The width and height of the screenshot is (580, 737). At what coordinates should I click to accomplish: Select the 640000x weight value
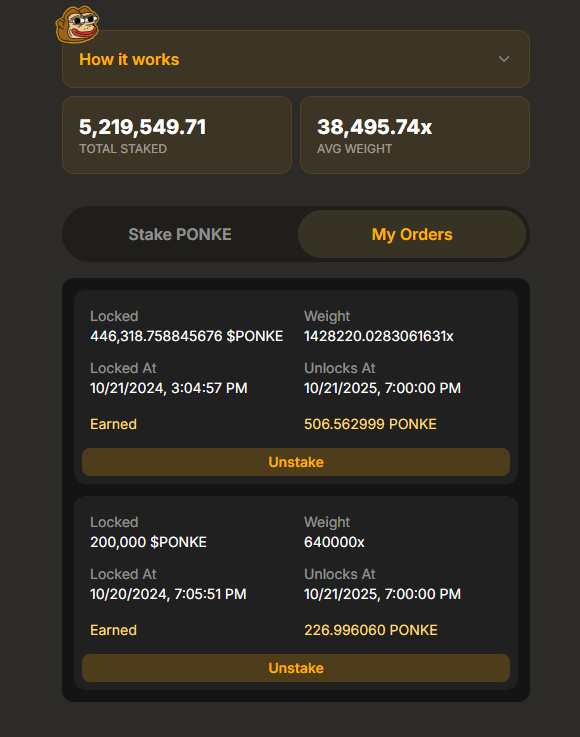coord(334,542)
